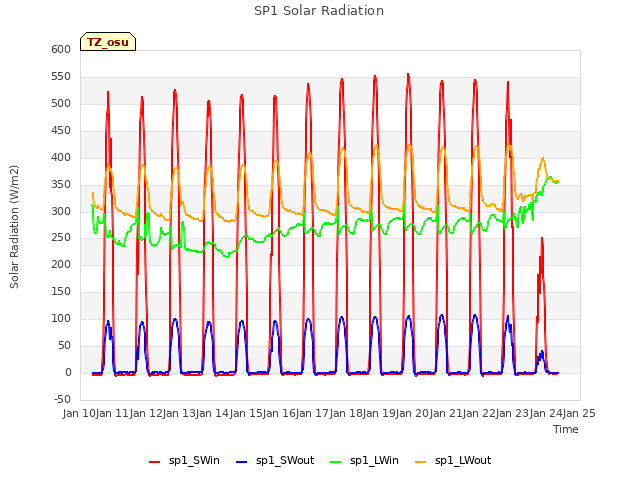This screenshot has width=640, height=480.
Task: Click the 150 y-axis tick label
Action: click(x=61, y=291)
